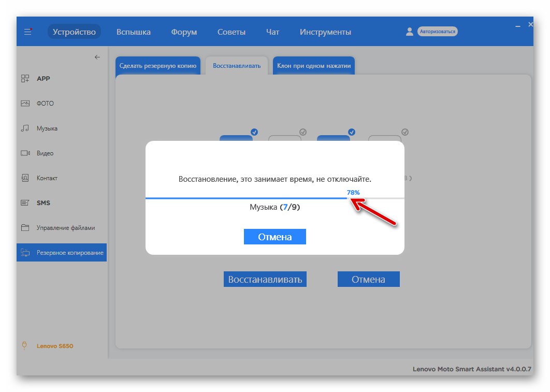Screen dimensions: 550x392
Task: Click the device connection plug icon
Action: [24, 346]
